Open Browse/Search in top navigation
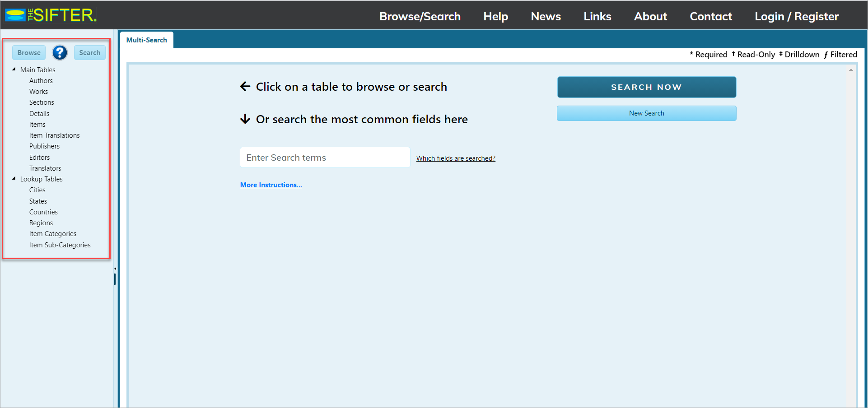The image size is (868, 408). pos(420,17)
